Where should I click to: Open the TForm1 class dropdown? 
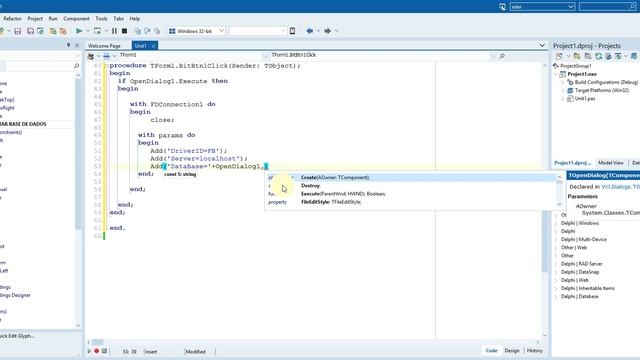click(266, 56)
